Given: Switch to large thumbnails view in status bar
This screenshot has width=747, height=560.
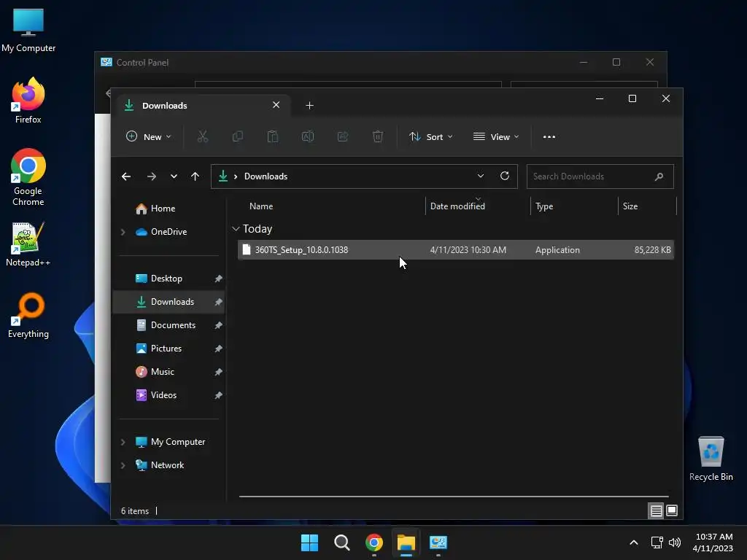Looking at the screenshot, I should (672, 510).
